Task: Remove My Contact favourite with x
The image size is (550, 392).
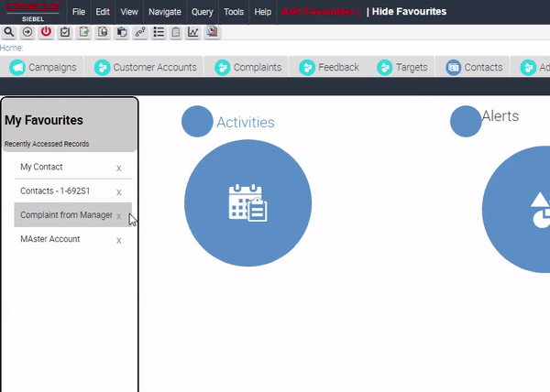Action: point(119,169)
